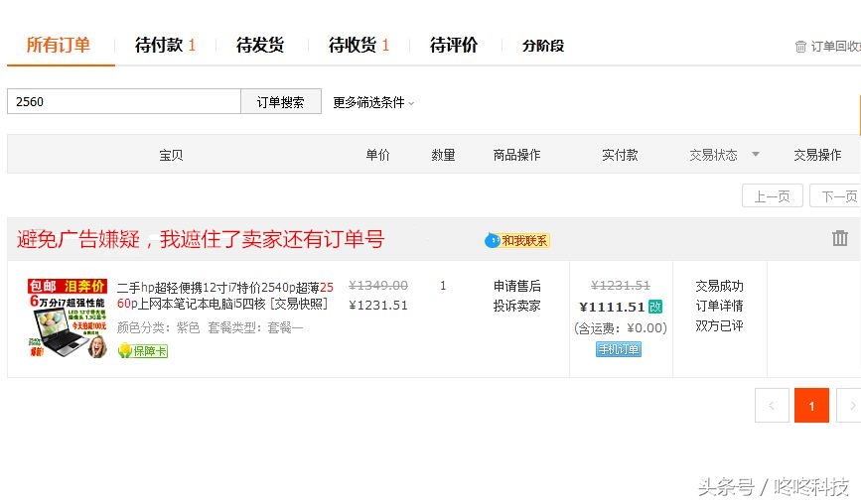The image size is (861, 504).
Task: Click 投诉卖家 link
Action: tap(516, 306)
